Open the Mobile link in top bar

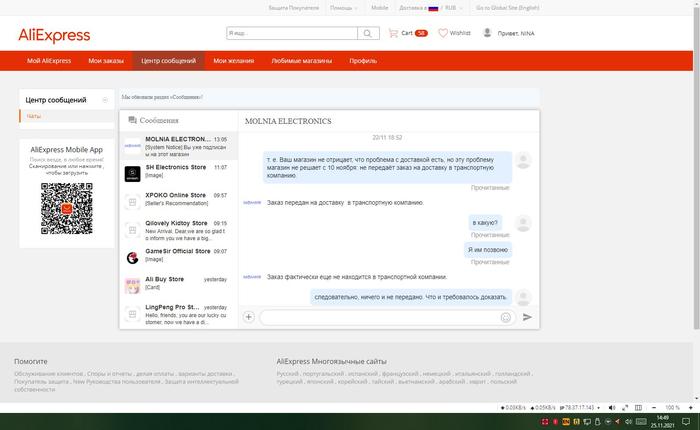(379, 8)
